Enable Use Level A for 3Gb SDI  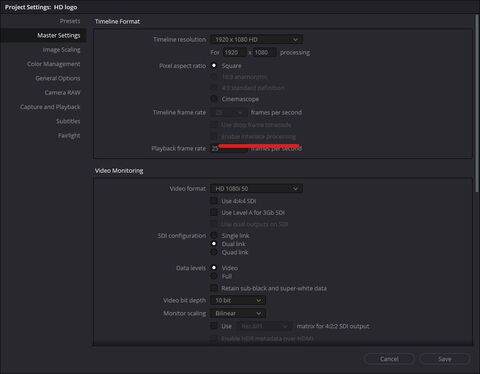(214, 212)
